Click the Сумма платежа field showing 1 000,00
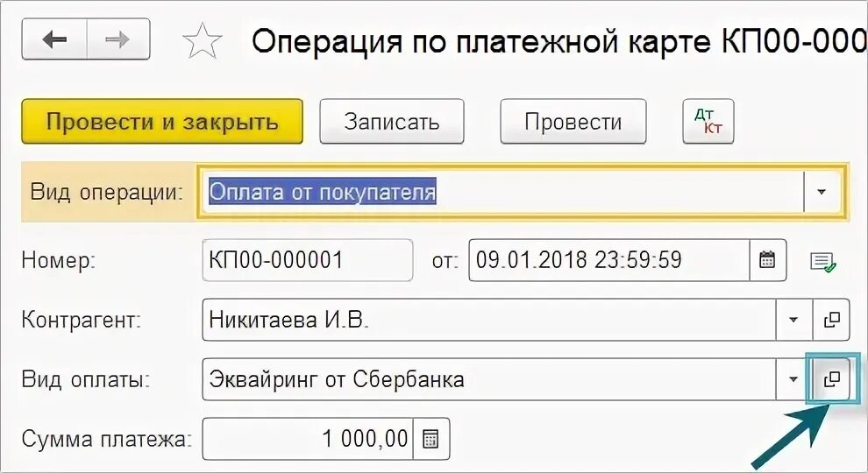Viewport: 868px width, 473px height. 308,439
